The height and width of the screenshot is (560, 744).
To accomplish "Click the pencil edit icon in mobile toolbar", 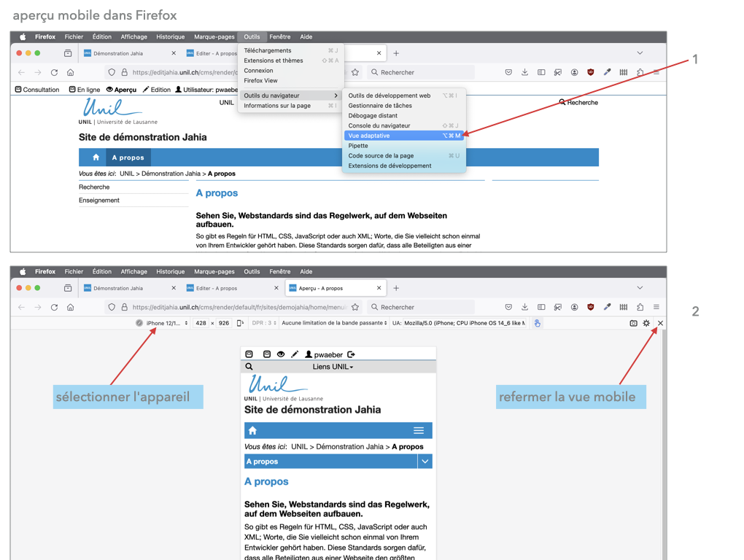I will point(295,354).
